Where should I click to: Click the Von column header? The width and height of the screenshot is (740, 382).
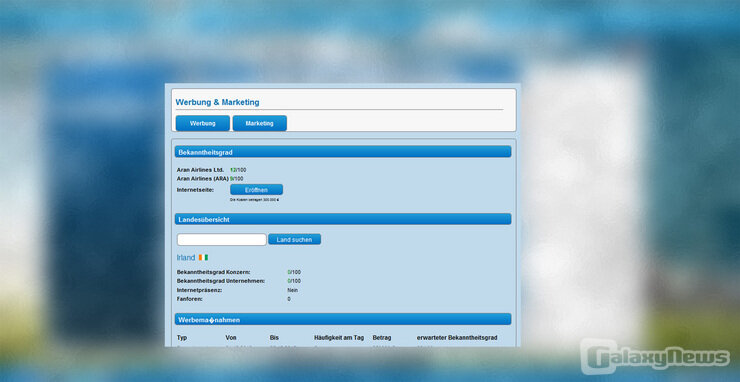click(230, 338)
